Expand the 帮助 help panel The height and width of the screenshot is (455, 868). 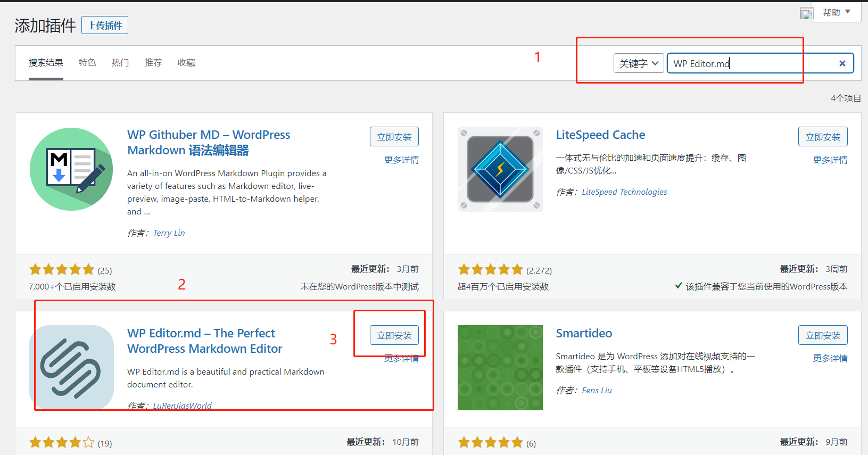pyautogui.click(x=836, y=12)
